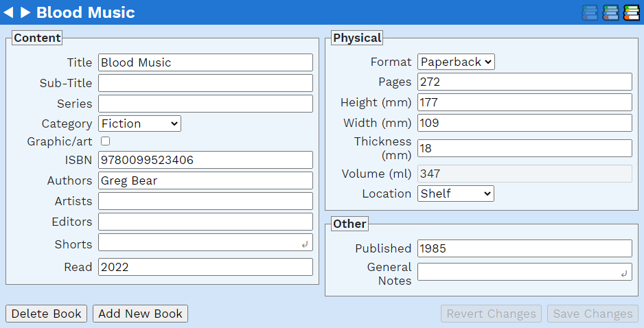
Task: Click the faded blue book stack icon
Action: click(x=590, y=12)
